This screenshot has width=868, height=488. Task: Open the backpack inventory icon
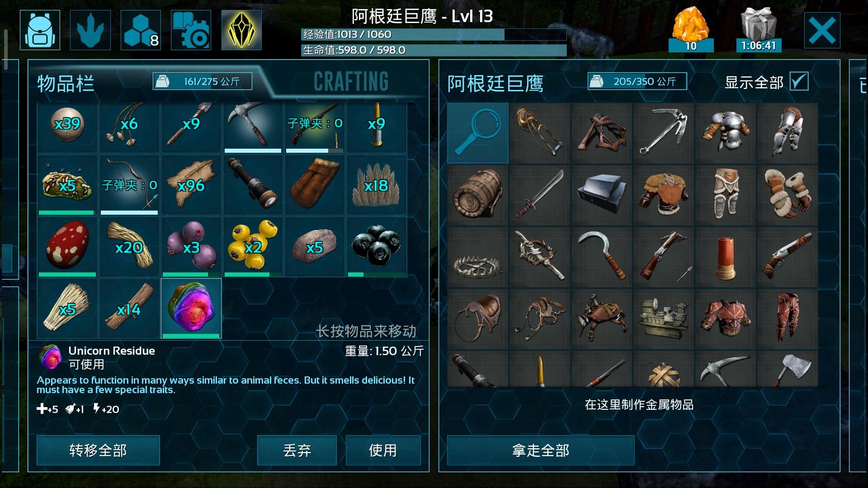(40, 30)
